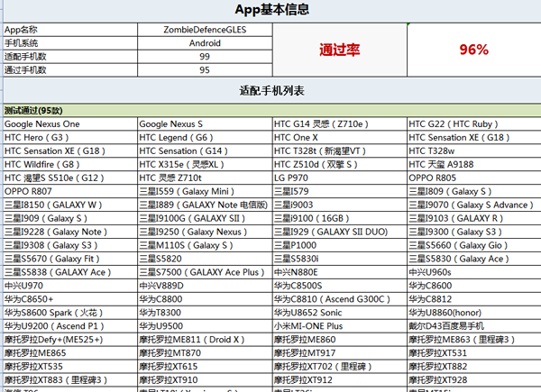
Task: Select the 'HTC Hero (G3)' cell
Action: pyautogui.click(x=70, y=138)
